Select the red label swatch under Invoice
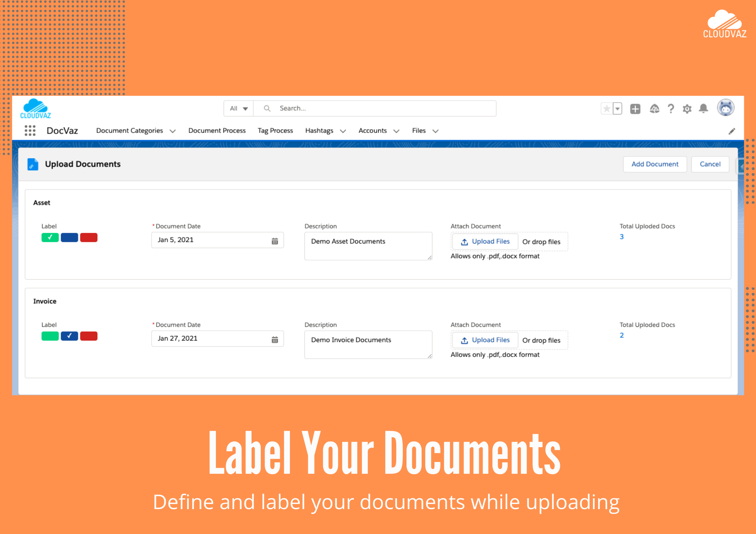 (x=89, y=336)
